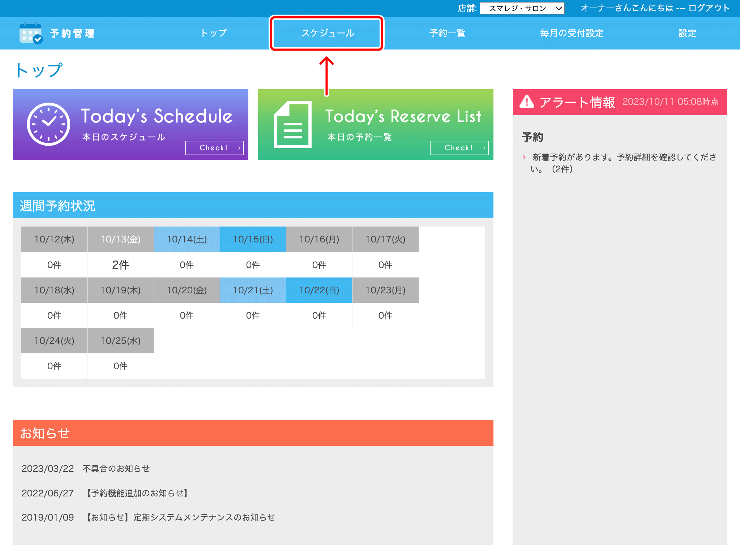Open 予約機能追加のお知らせ notice
This screenshot has height=560, width=740.
tap(137, 493)
